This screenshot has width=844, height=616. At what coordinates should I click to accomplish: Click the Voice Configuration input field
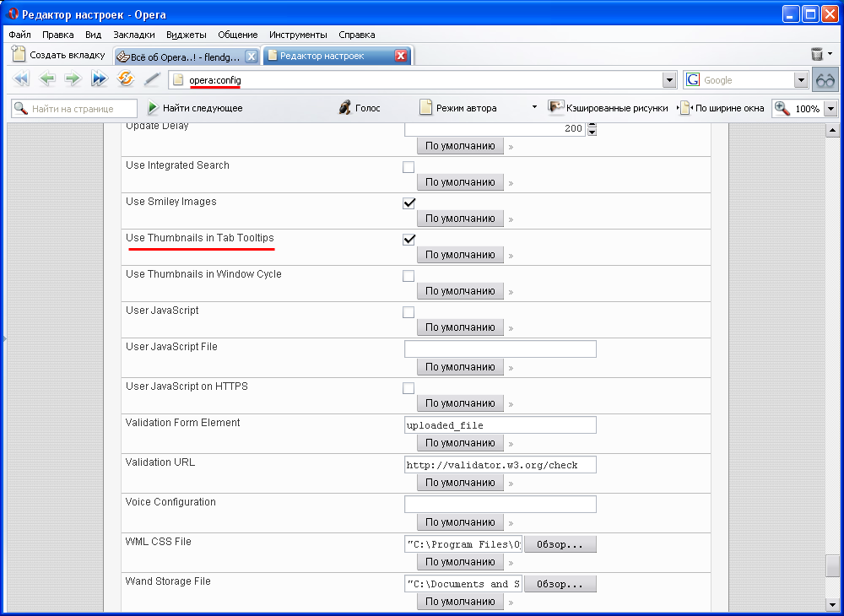(x=500, y=504)
